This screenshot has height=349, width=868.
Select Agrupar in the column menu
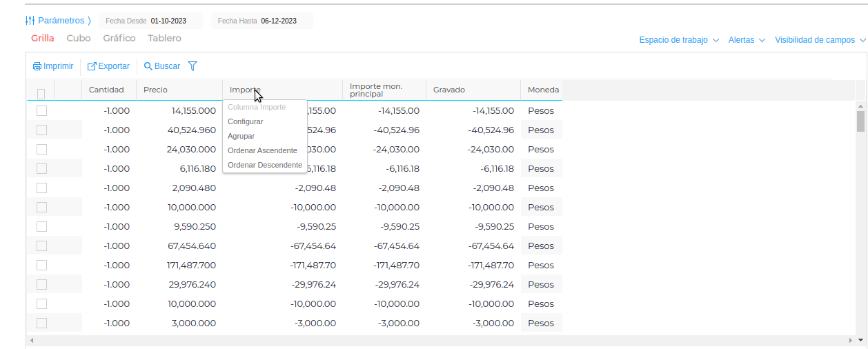(241, 136)
